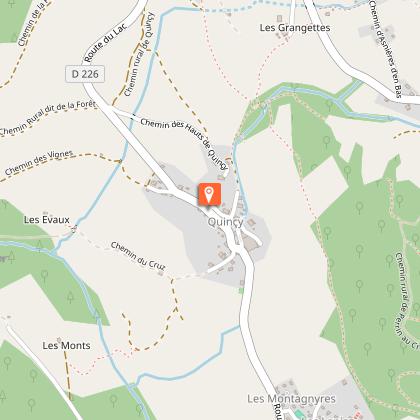Click Chemin Rural dit de la Forêt

[48, 118]
